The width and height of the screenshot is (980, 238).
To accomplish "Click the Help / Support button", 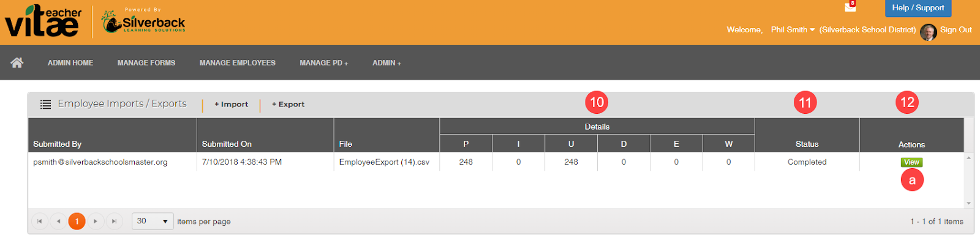I will (918, 8).
